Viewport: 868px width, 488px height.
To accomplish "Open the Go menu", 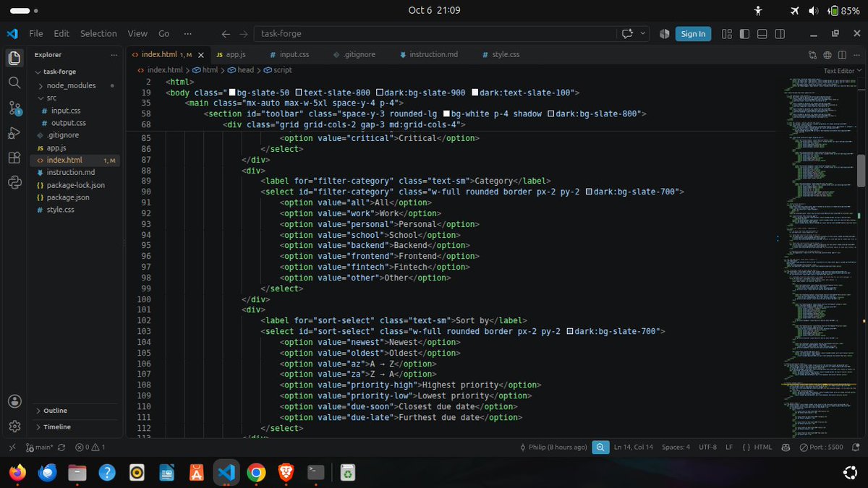I will pyautogui.click(x=164, y=33).
